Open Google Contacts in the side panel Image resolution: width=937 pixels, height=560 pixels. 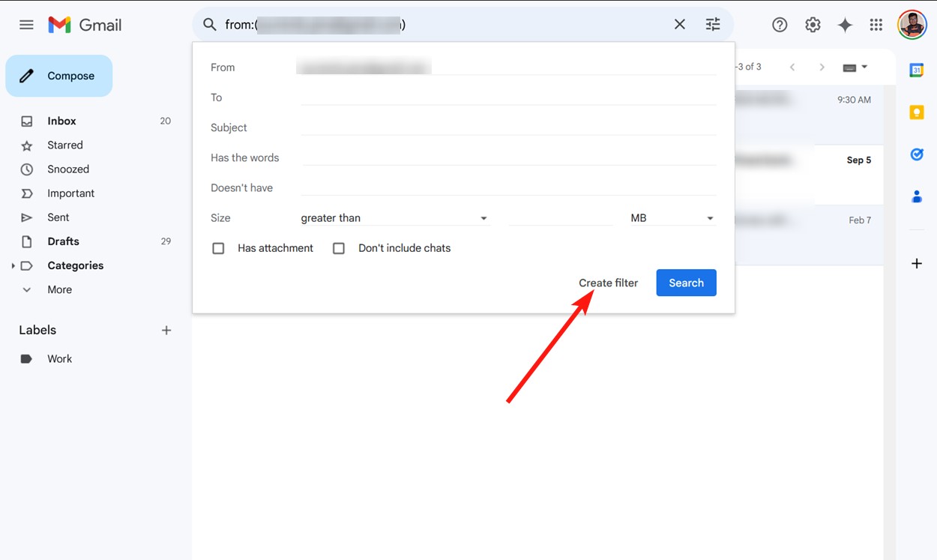pos(917,196)
